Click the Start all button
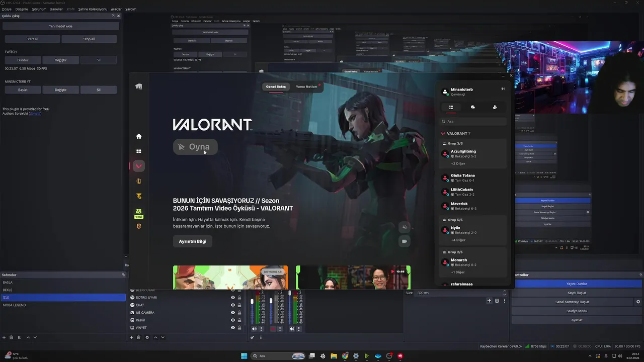The image size is (644, 362). coord(32,39)
